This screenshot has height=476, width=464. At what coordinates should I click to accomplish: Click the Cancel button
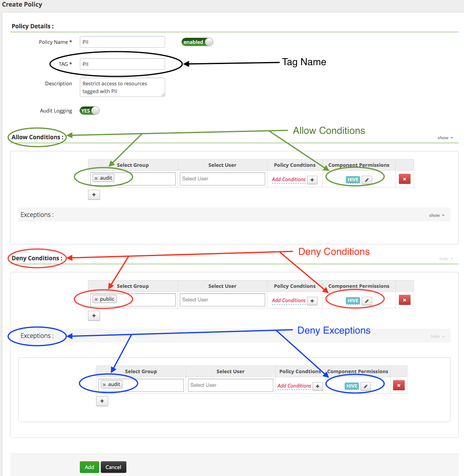click(113, 467)
